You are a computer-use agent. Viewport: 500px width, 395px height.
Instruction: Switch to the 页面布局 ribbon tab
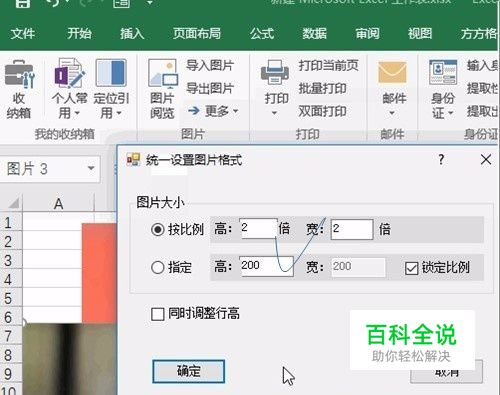coord(197,33)
